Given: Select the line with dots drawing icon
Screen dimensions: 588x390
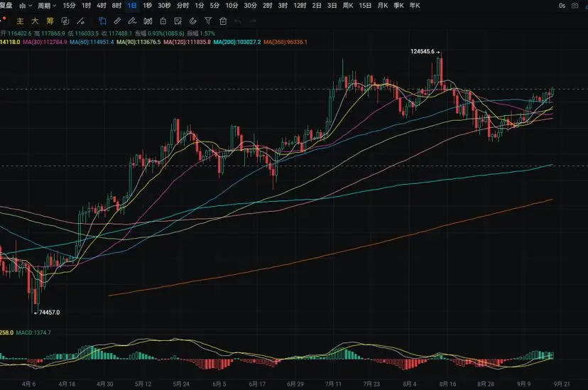Looking at the screenshot, I should click(x=80, y=21).
